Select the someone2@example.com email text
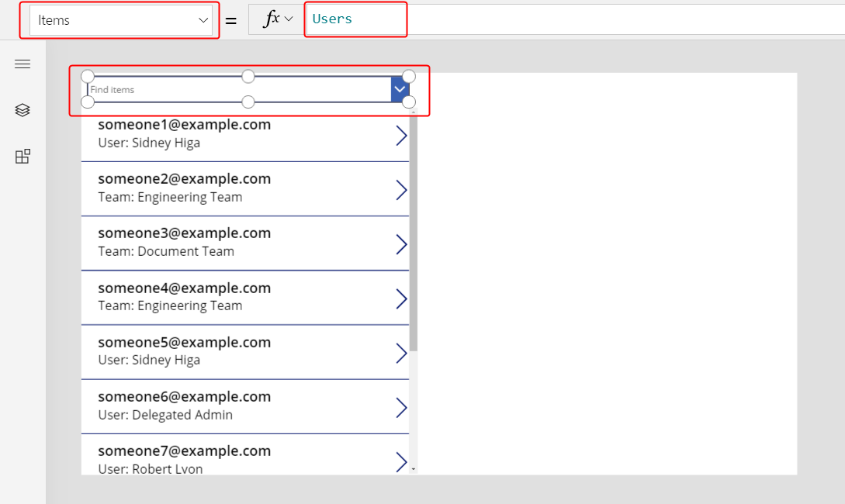The image size is (845, 504). (185, 179)
